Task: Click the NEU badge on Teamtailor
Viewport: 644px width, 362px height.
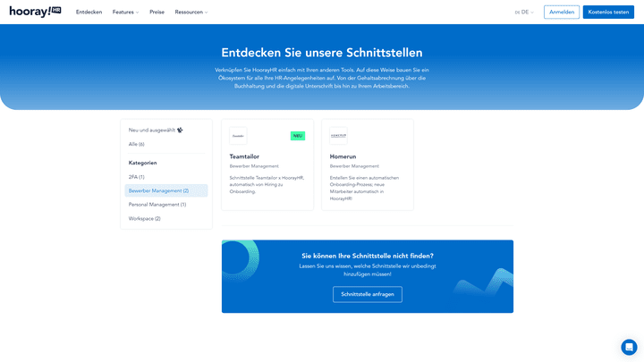Action: [298, 136]
